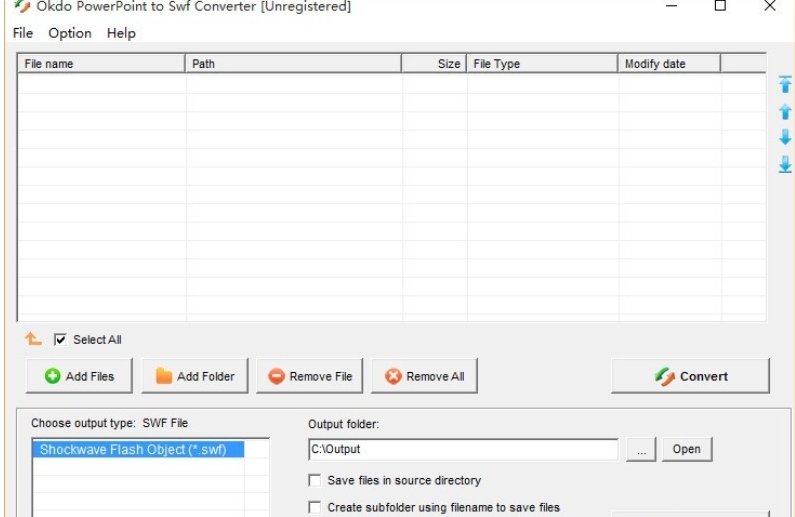Click the Add Files button
Viewport: 795px width, 517px height.
(x=79, y=376)
